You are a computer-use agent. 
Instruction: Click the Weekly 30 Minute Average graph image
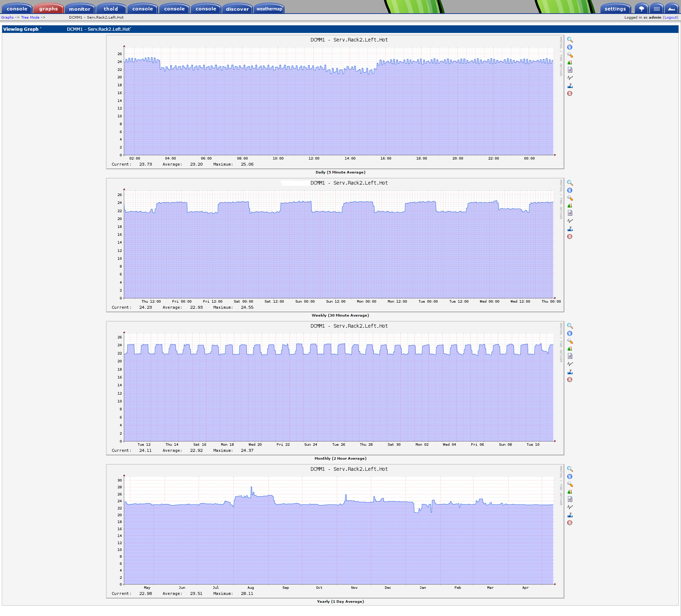(x=335, y=245)
